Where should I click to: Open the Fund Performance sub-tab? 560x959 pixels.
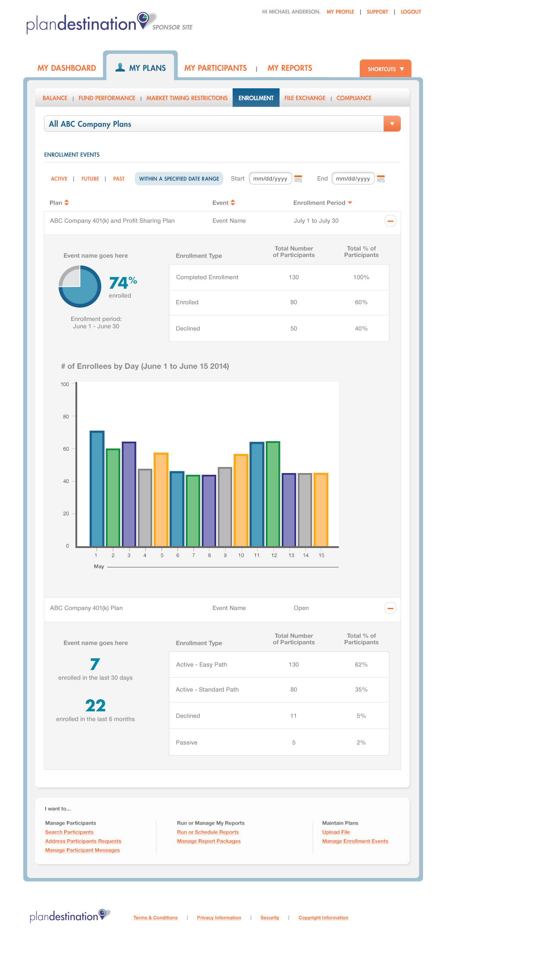click(x=107, y=98)
